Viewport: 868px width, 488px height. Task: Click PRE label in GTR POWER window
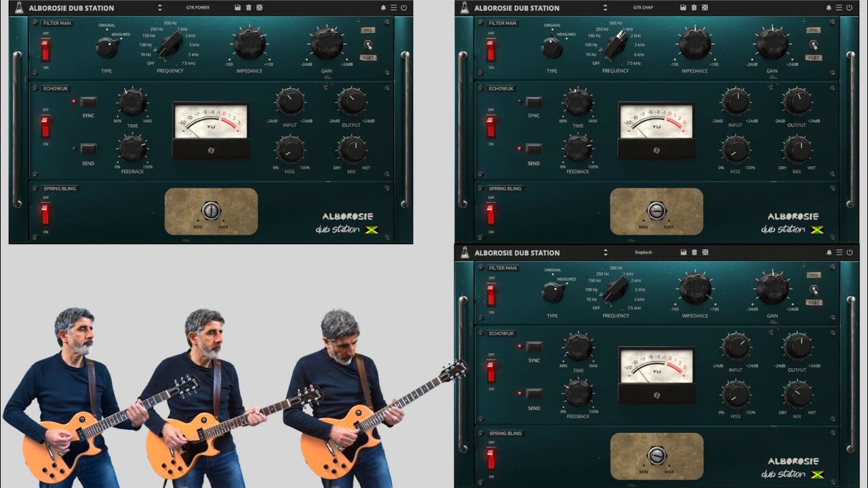click(x=368, y=30)
